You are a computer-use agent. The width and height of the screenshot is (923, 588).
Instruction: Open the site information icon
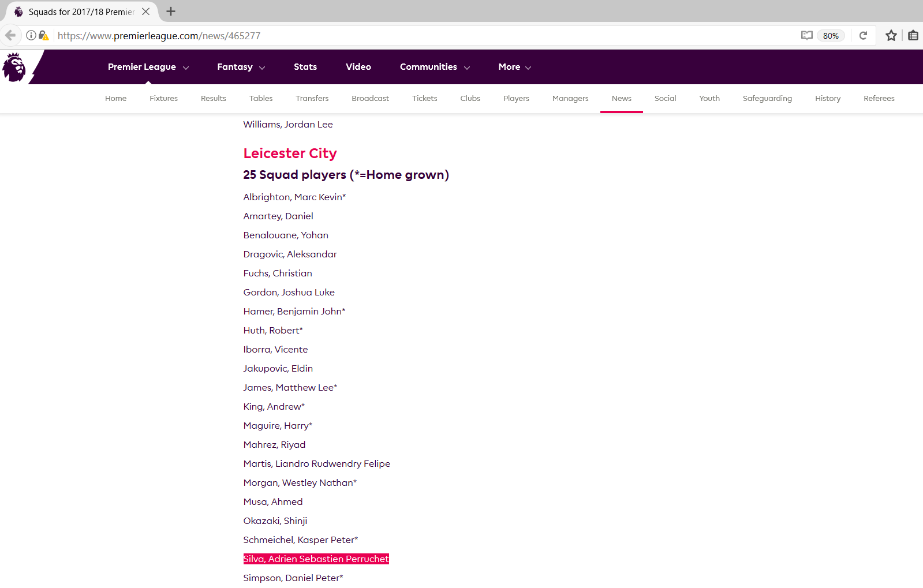coord(31,35)
